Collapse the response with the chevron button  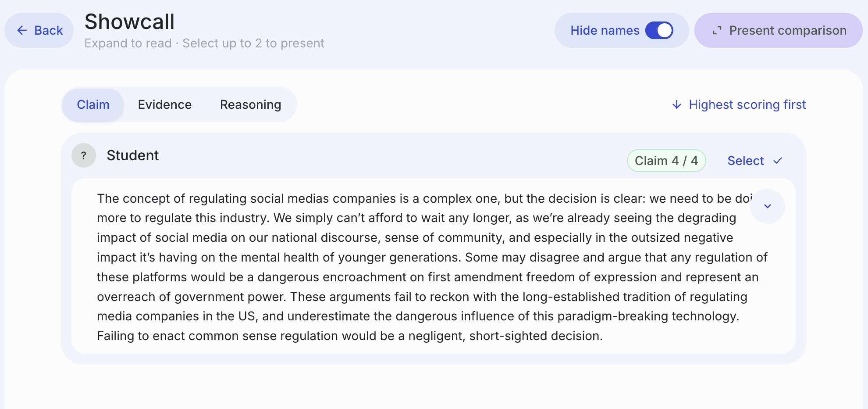pyautogui.click(x=767, y=206)
